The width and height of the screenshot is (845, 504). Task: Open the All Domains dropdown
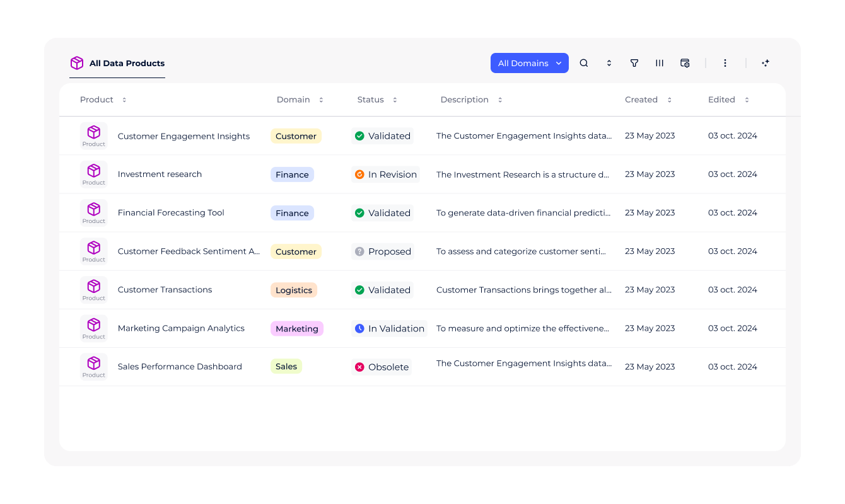(x=530, y=63)
